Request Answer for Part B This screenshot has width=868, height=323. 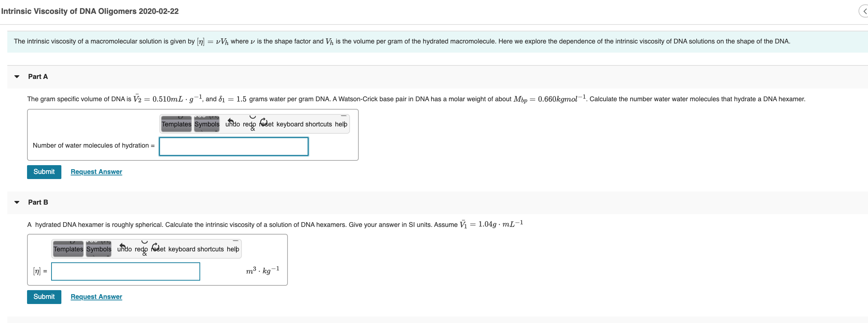tap(96, 297)
